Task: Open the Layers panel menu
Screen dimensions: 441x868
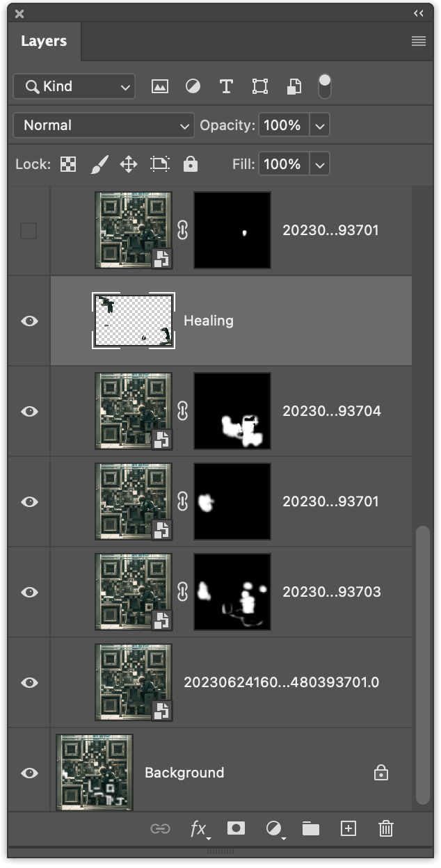Action: pyautogui.click(x=418, y=41)
